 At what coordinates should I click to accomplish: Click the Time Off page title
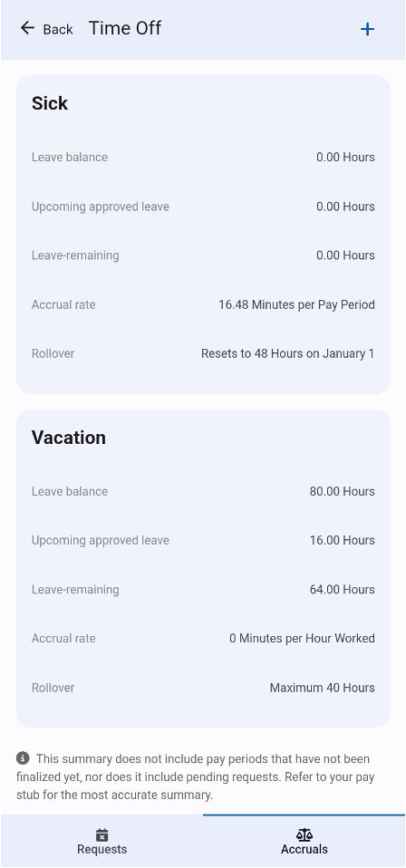click(x=125, y=28)
